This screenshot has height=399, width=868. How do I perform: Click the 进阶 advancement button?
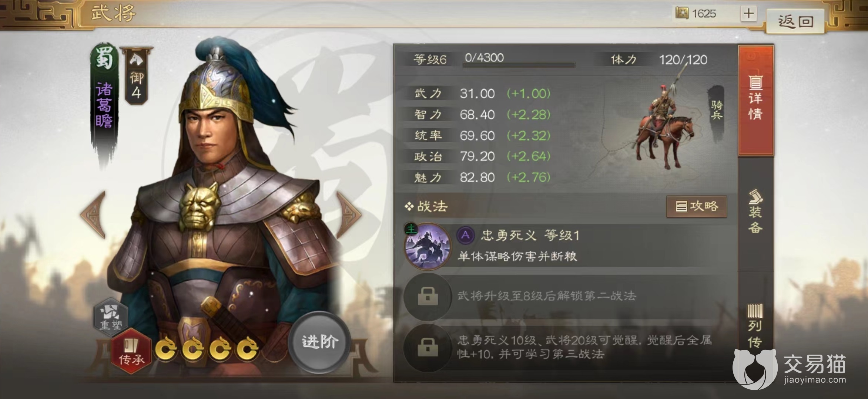click(319, 342)
